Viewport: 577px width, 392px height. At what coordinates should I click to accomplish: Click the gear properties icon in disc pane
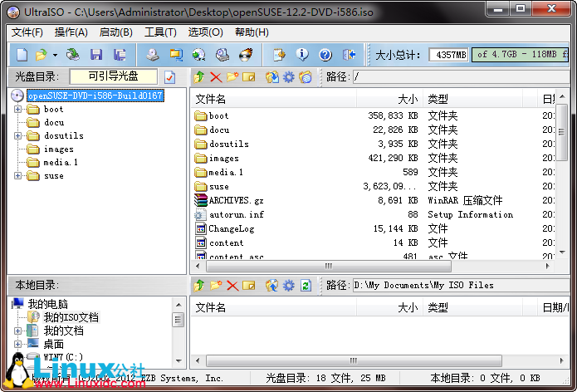pos(289,77)
